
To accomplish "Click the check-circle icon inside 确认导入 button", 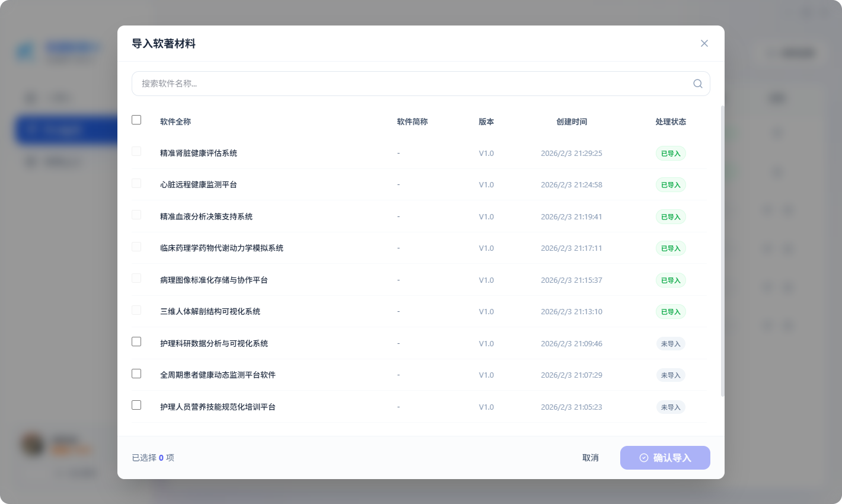I will click(x=644, y=457).
